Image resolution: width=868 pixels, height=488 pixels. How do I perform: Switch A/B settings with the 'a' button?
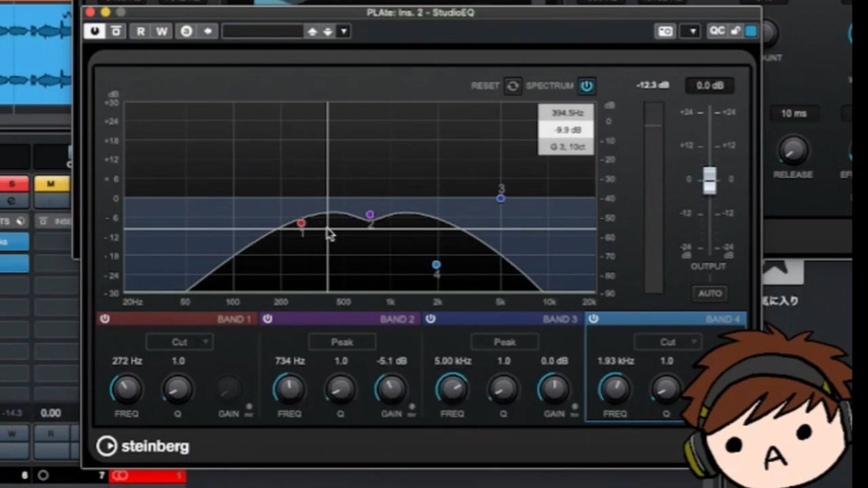coord(186,32)
